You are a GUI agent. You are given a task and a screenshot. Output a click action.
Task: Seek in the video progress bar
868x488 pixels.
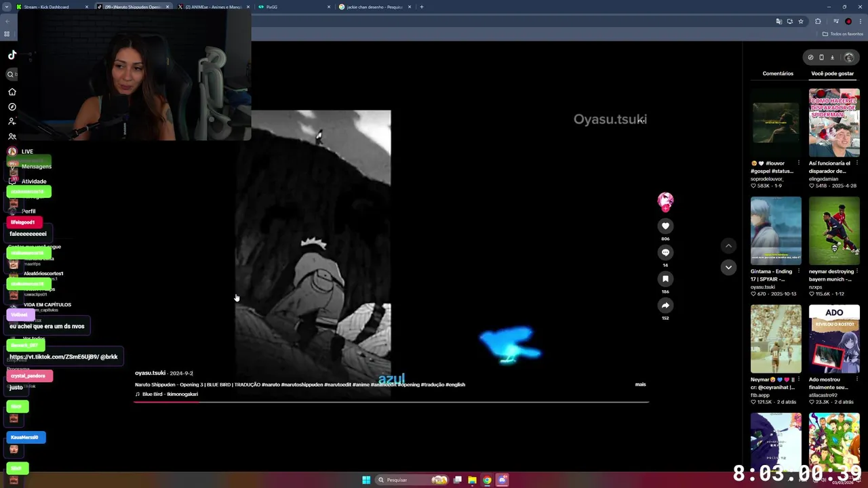click(391, 402)
